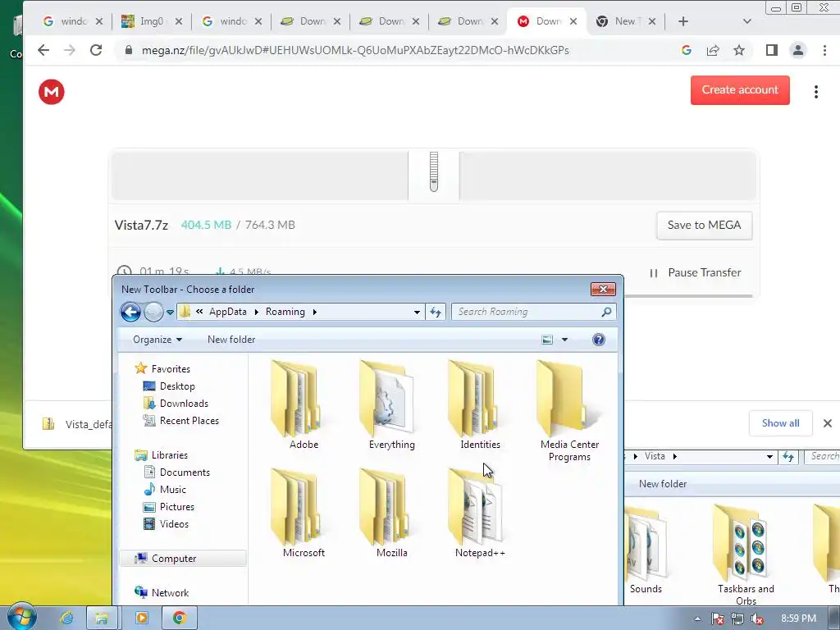Switch to the first Google search tab

coord(72,21)
